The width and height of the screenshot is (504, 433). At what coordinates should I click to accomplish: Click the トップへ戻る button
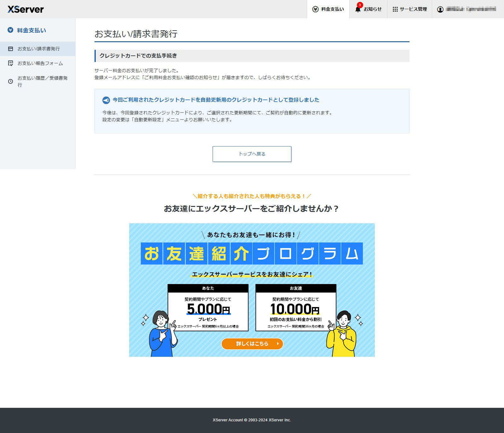[252, 154]
